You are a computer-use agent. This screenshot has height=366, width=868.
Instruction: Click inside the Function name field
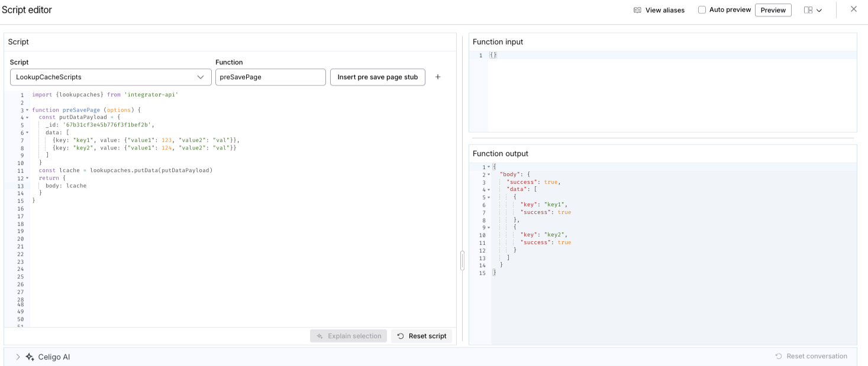pos(270,77)
